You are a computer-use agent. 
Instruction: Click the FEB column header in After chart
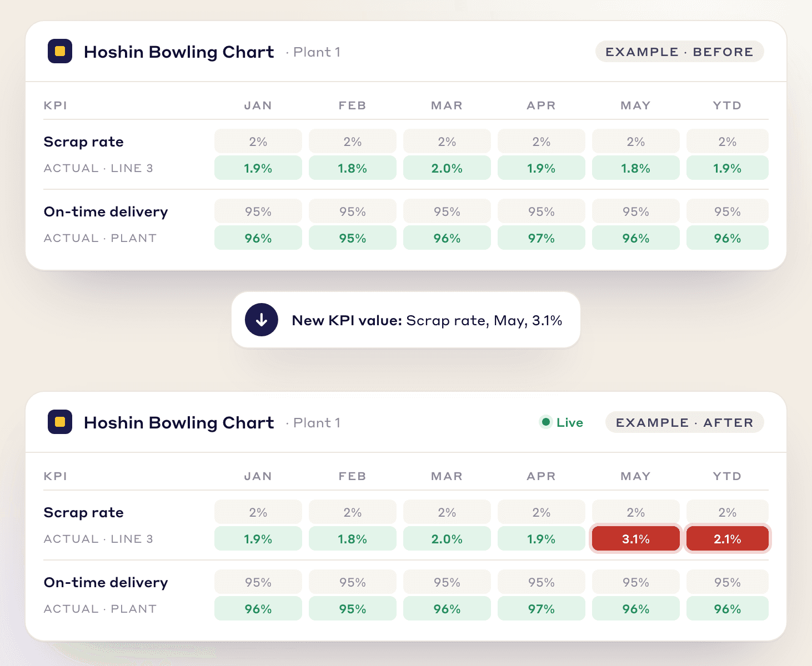353,476
